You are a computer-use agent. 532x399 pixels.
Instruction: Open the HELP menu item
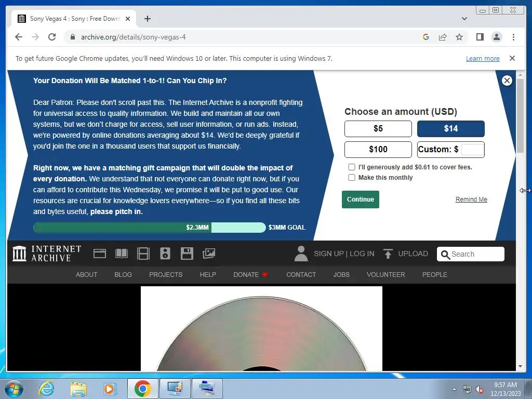point(208,274)
